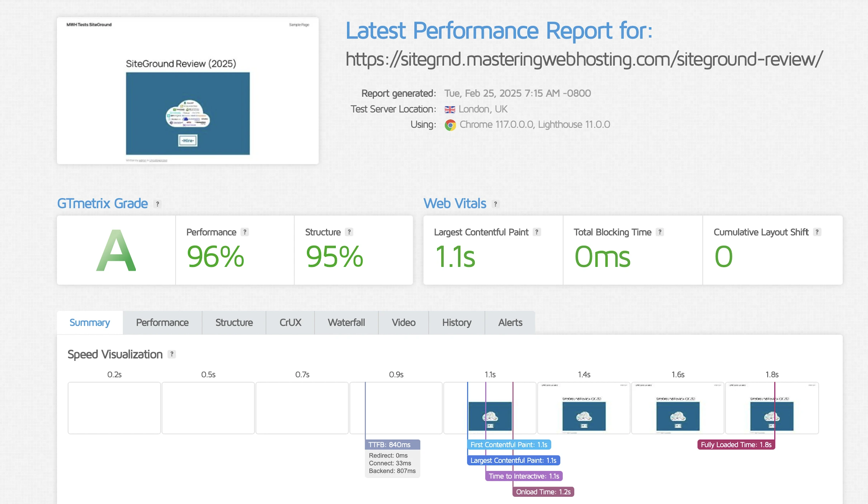Click the Speed Visualization help icon

pos(172,354)
